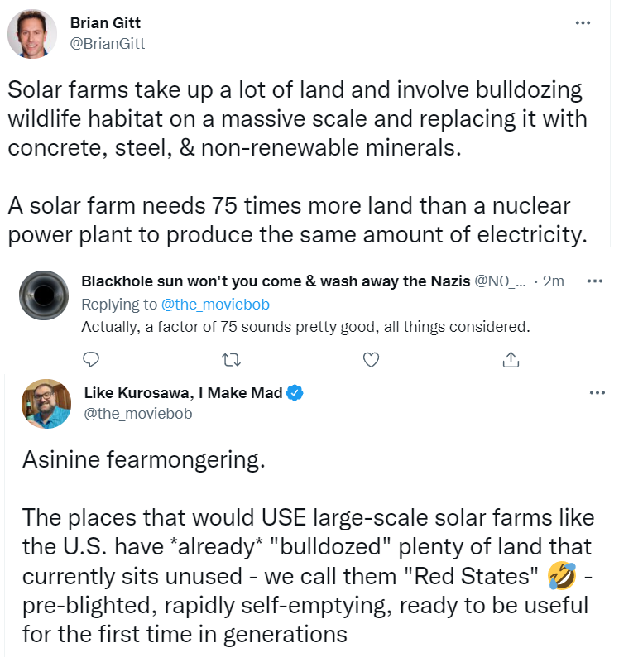Click the Brian Gitt display name
This screenshot has height=672, width=619.
coord(105,22)
